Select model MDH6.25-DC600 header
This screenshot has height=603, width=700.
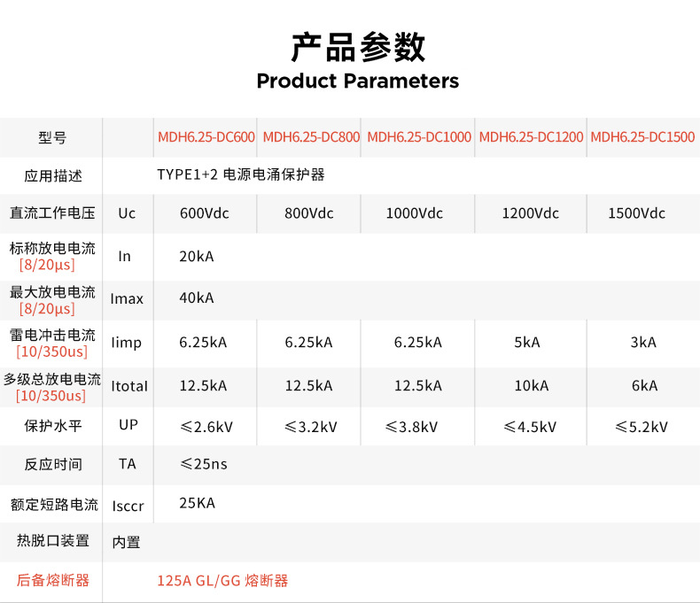(x=206, y=137)
